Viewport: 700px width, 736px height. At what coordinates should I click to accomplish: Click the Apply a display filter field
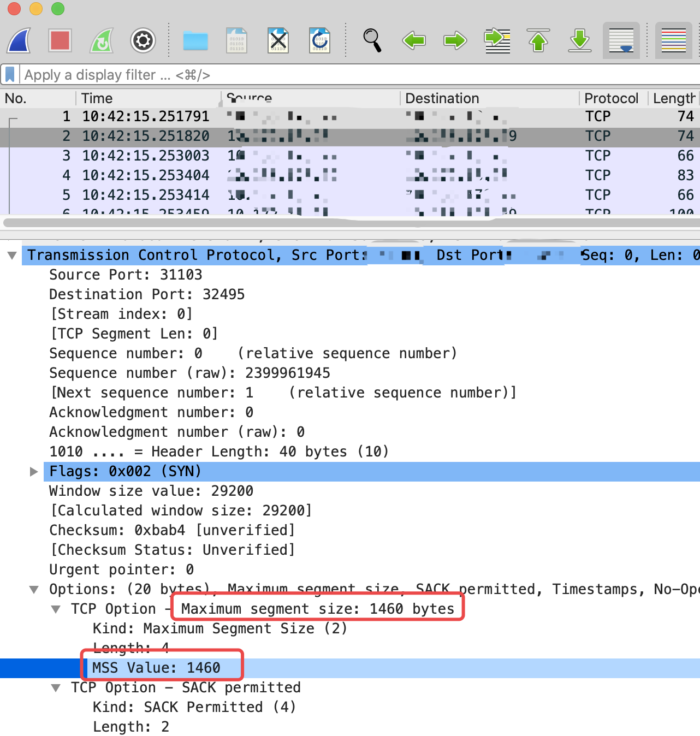point(218,75)
